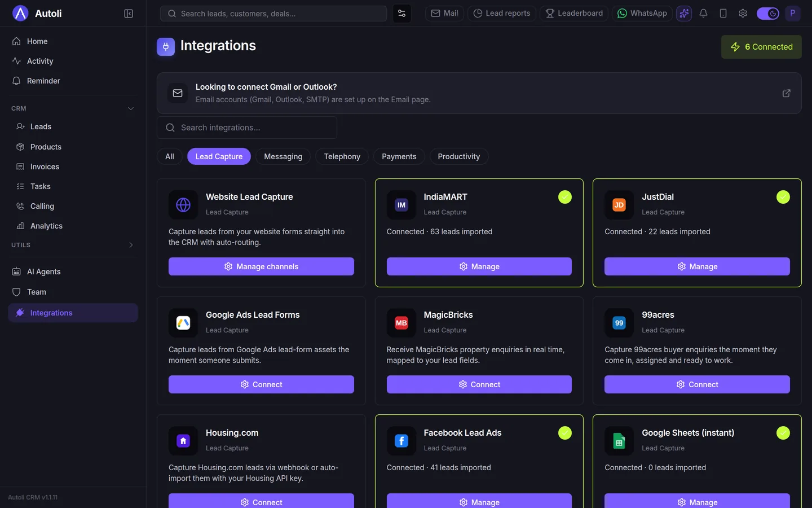Click the mobile device icon
812x508 pixels.
tap(723, 14)
